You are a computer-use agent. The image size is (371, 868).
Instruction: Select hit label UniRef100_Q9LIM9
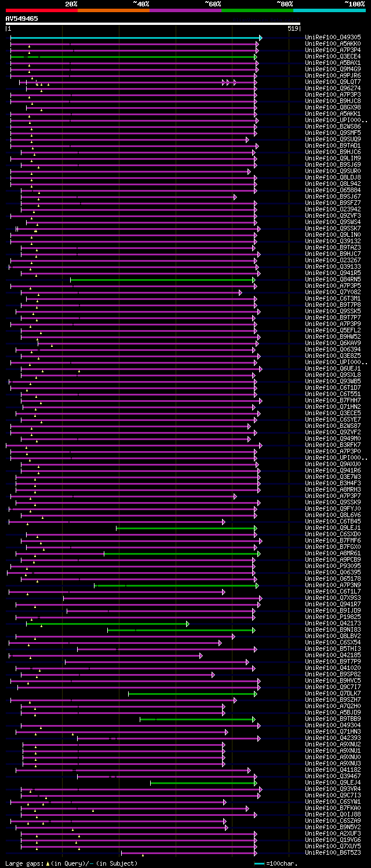[x=332, y=159]
